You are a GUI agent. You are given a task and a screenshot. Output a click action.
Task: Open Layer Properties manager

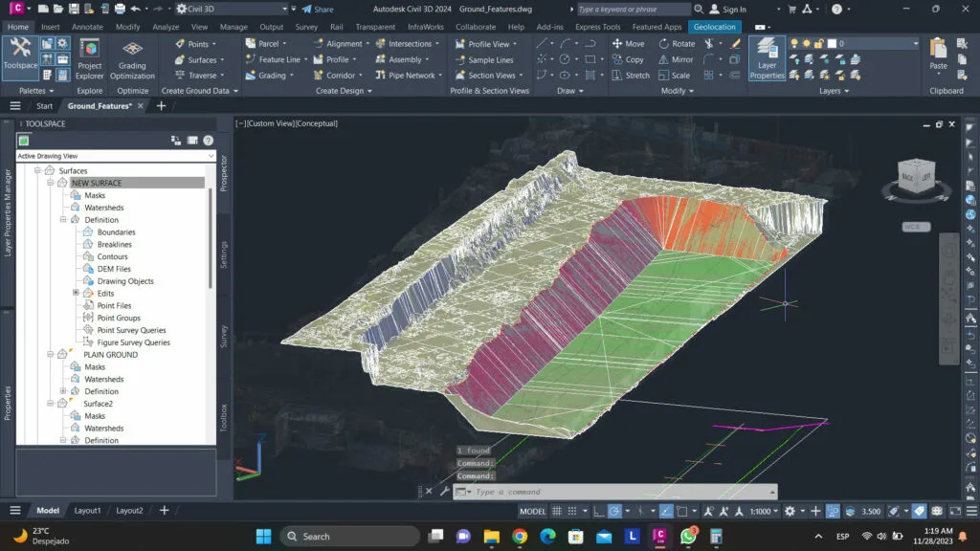[x=767, y=55]
